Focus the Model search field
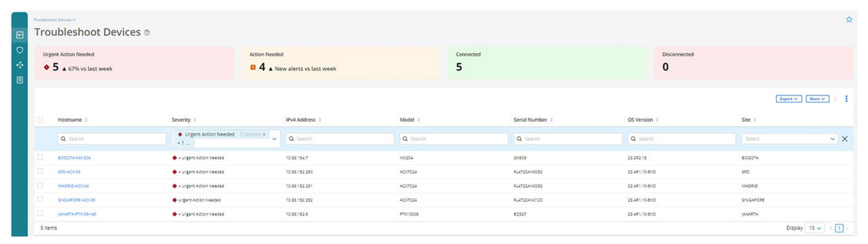This screenshot has width=868, height=244. pyautogui.click(x=454, y=139)
